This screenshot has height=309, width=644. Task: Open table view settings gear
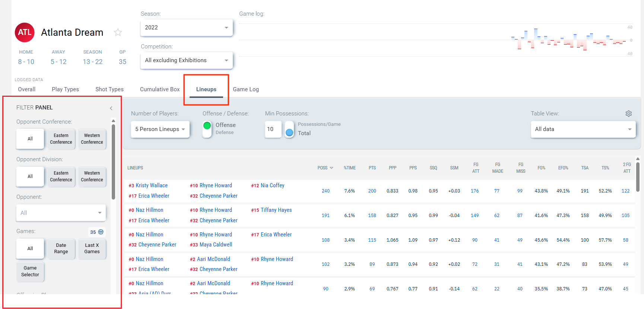(628, 114)
